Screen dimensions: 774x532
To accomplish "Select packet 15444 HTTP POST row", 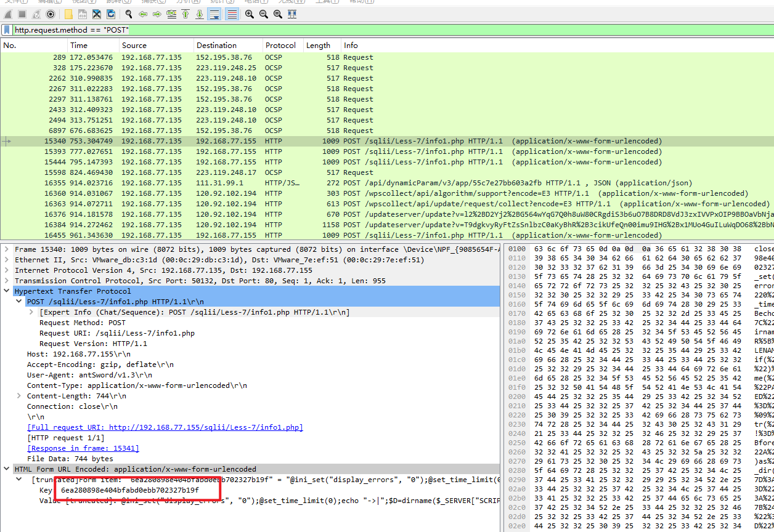I will coord(387,162).
